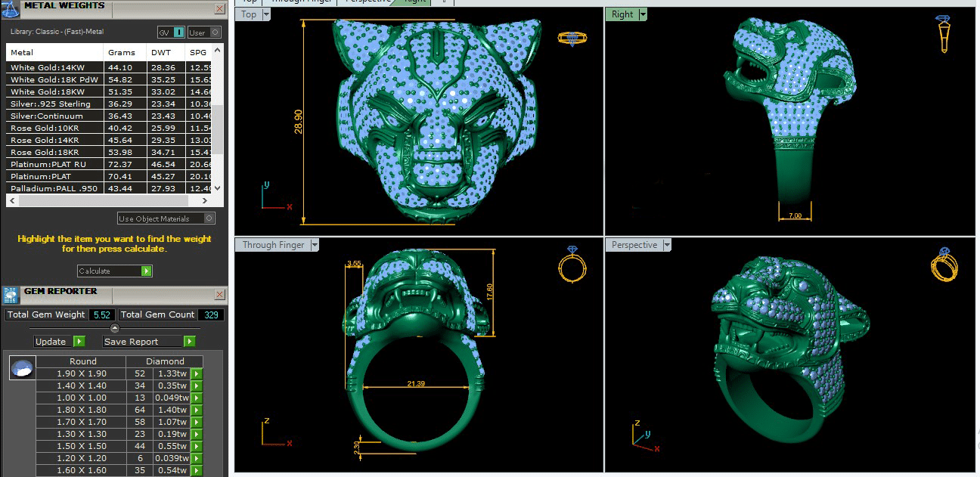
Task: Click the green arrow for row 1.50 X 1.50
Action: pos(197,446)
